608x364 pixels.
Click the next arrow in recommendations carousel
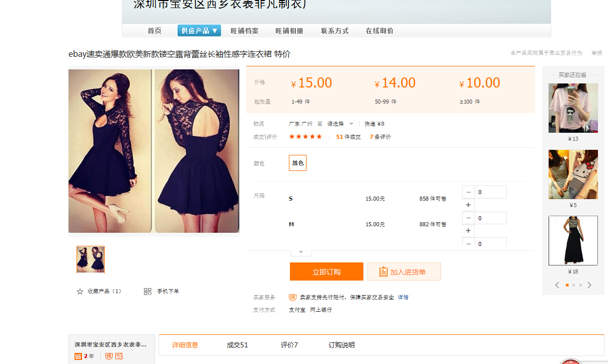click(589, 285)
